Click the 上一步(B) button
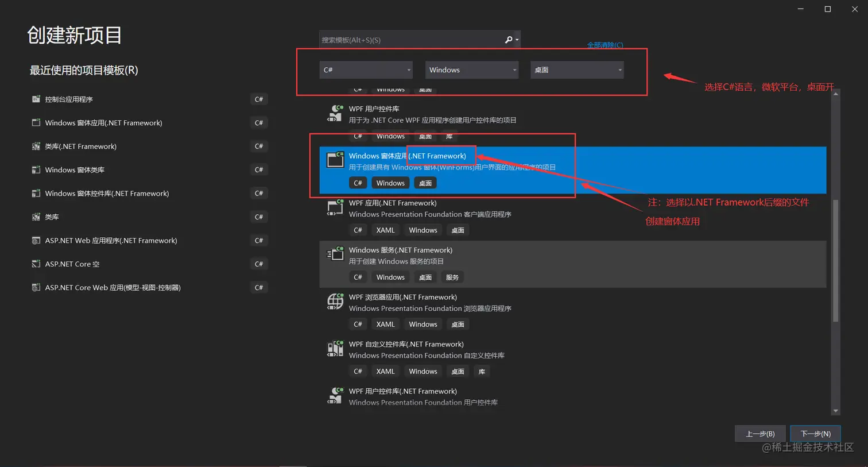The image size is (868, 467). click(x=760, y=434)
